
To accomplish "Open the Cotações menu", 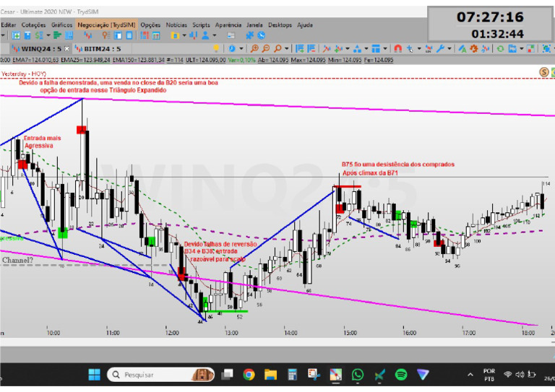I will click(x=34, y=25).
